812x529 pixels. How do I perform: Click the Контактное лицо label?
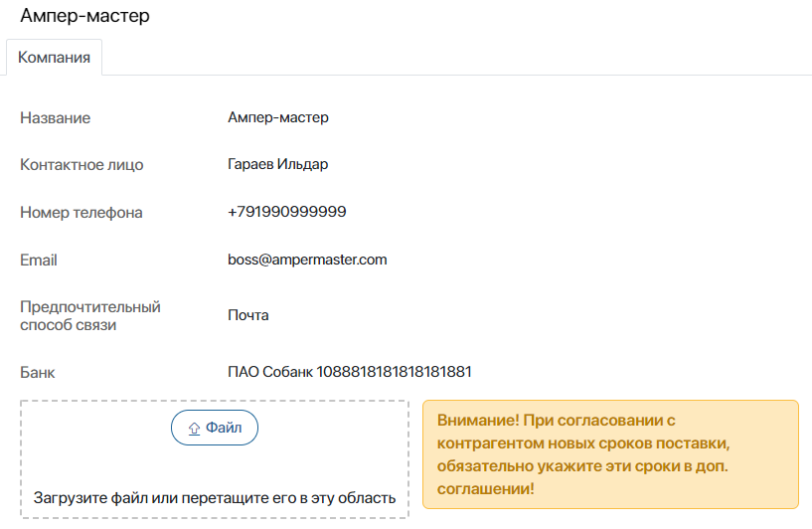click(x=81, y=165)
